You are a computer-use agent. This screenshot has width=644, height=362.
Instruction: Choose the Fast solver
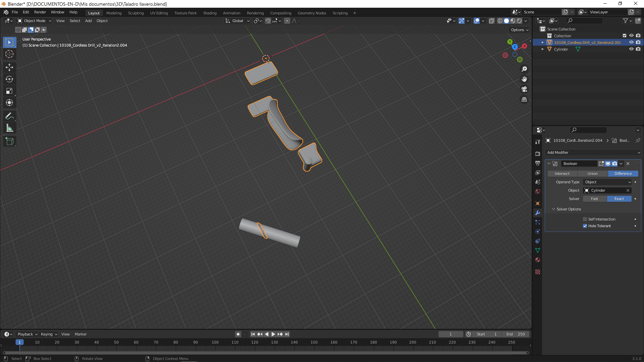click(594, 199)
